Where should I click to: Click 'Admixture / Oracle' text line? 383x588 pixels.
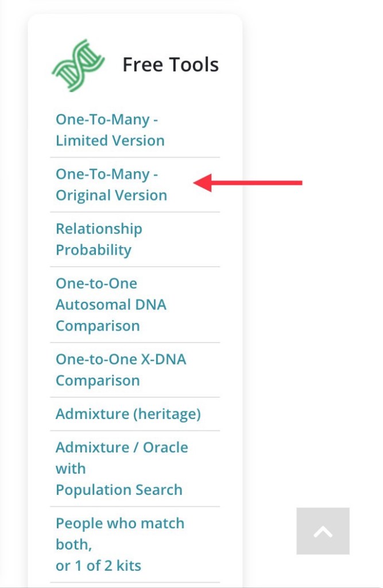(x=122, y=447)
